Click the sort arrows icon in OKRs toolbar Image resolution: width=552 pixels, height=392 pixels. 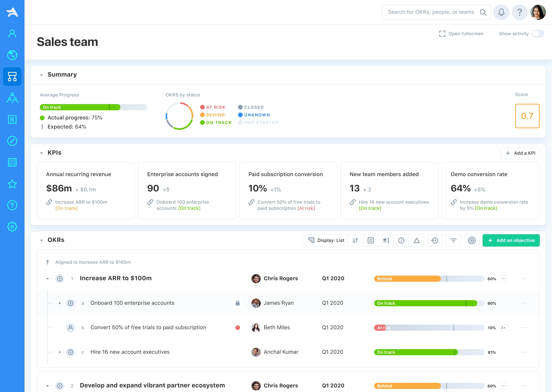tap(355, 240)
